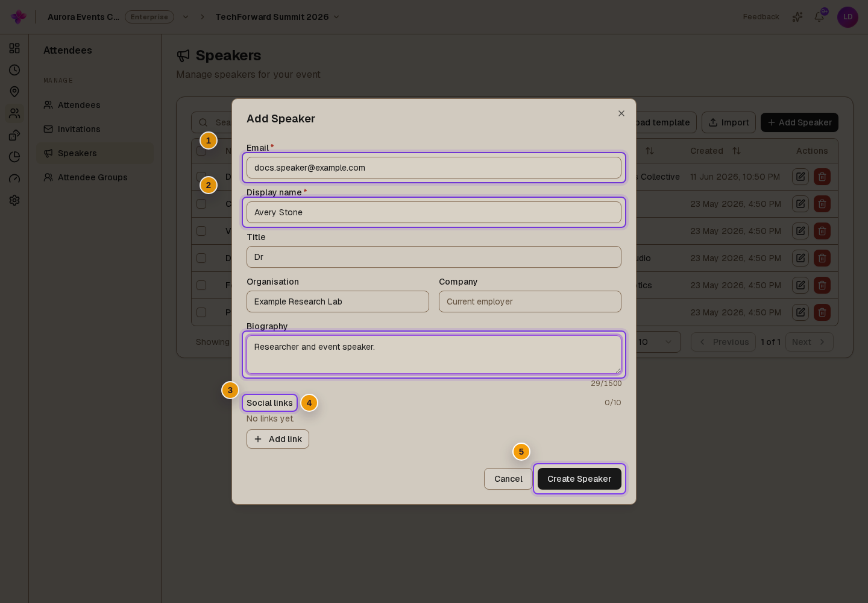Viewport: 868px width, 603px height.
Task: Click the Add link button
Action: click(x=278, y=439)
